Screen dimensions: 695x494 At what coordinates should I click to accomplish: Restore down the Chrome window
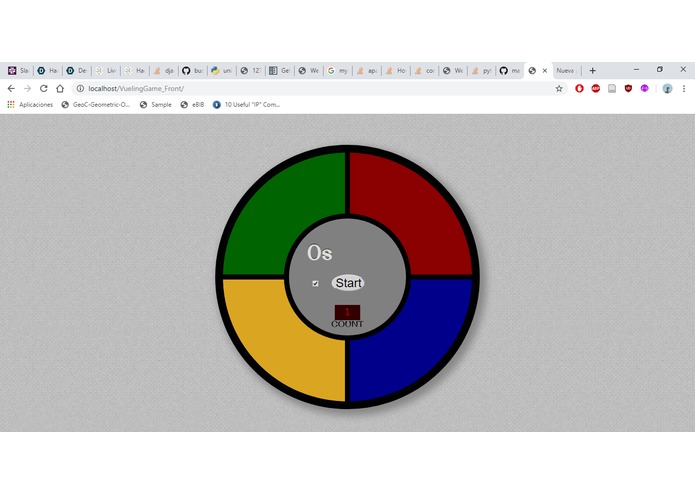tap(660, 70)
